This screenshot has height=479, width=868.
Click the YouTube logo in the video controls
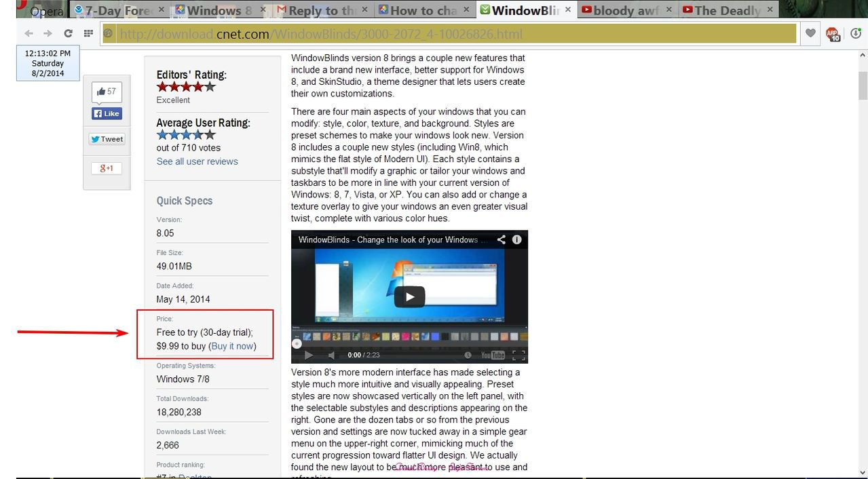click(x=493, y=355)
